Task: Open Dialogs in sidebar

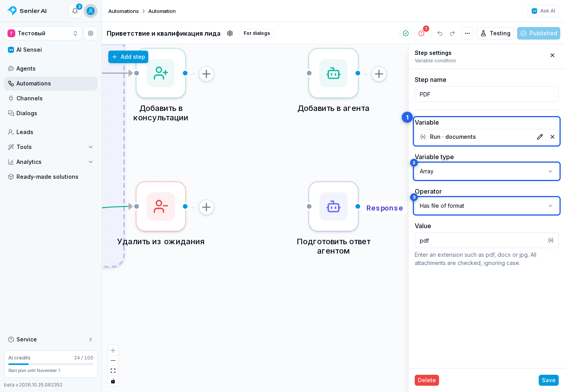Action: (51, 113)
